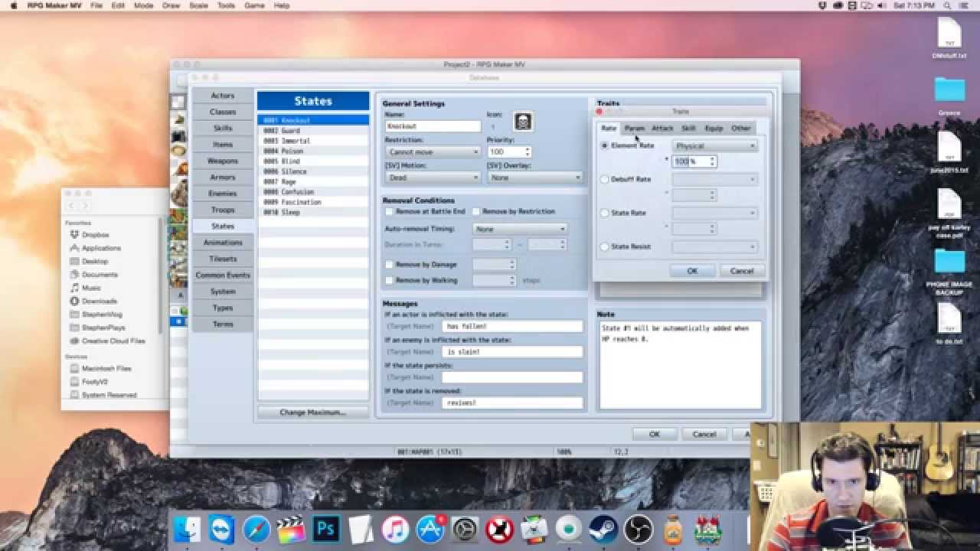Screen dimensions: 980x551
Task: Enable Remove by Walking checkbox
Action: (389, 280)
